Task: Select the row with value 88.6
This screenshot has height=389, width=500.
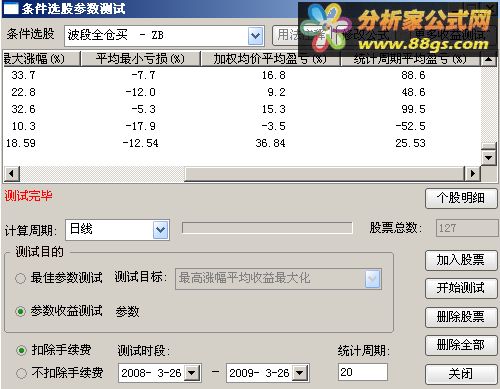Action: 242,75
